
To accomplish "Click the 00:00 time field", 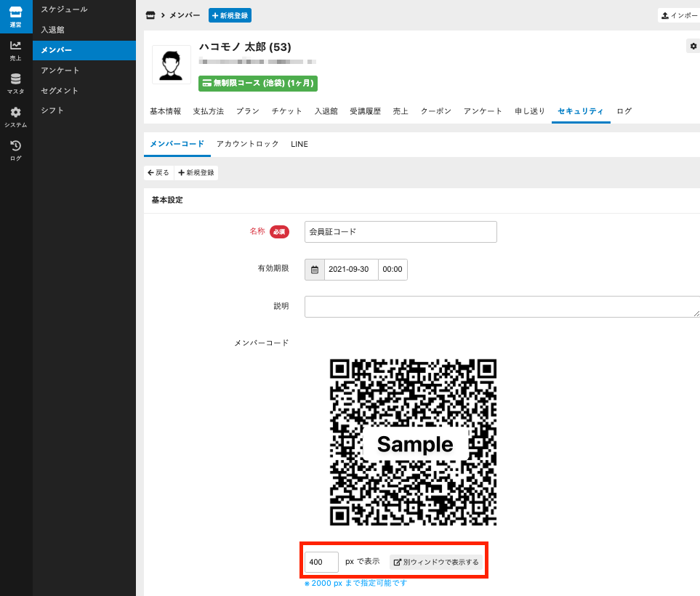I will pos(393,270).
